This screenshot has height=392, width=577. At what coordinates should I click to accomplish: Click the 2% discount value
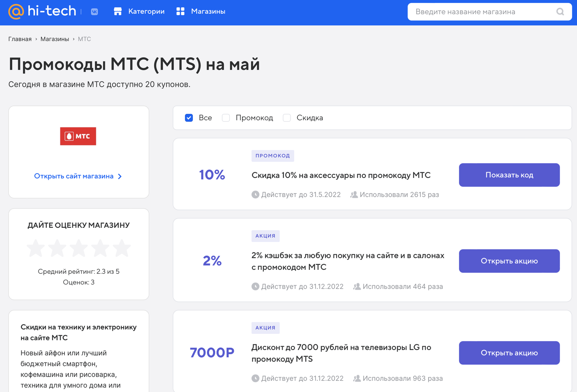[212, 260]
